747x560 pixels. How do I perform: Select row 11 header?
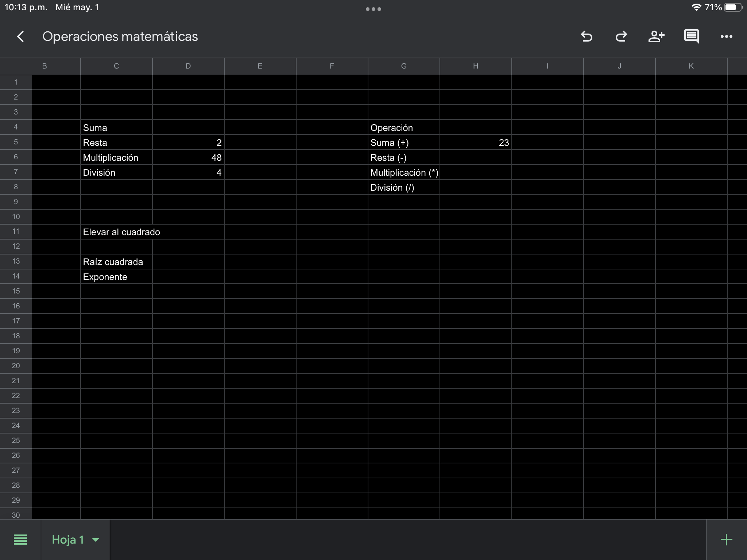[16, 232]
